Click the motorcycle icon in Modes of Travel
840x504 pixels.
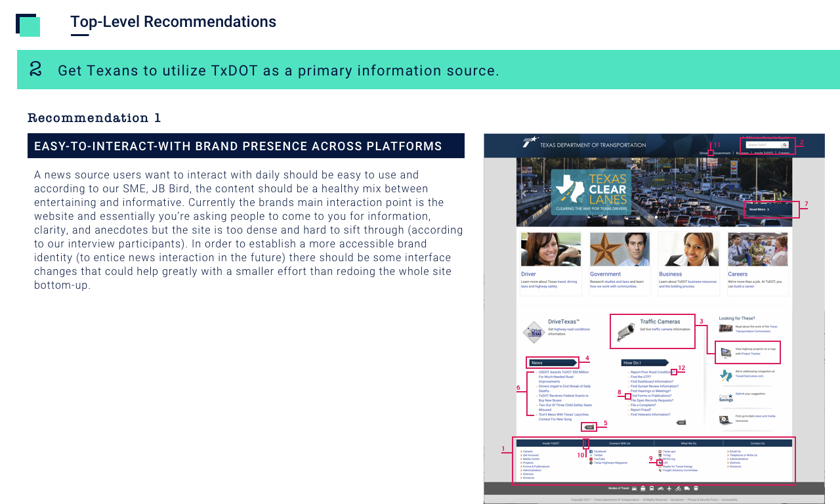coord(660,488)
